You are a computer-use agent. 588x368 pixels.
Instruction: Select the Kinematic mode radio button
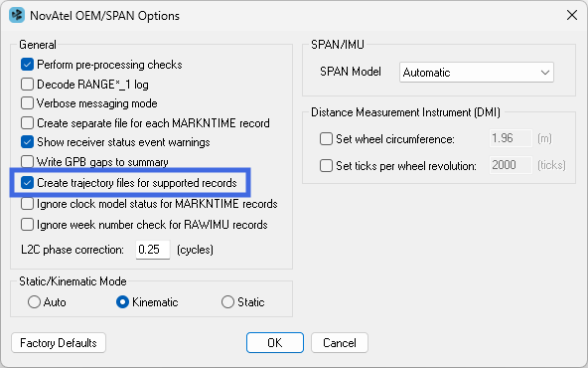tap(122, 302)
